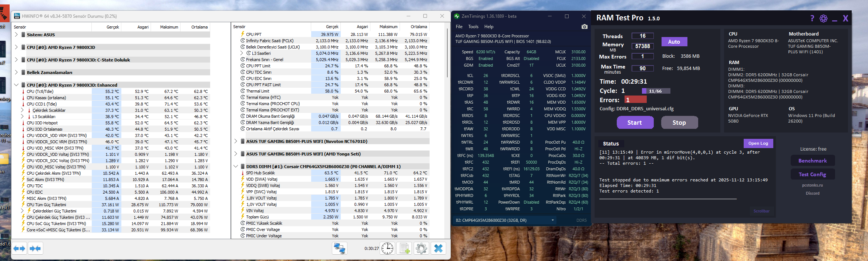Expand CPU [#0] C-State Doluluk group
The width and height of the screenshot is (868, 261).
(x=16, y=60)
